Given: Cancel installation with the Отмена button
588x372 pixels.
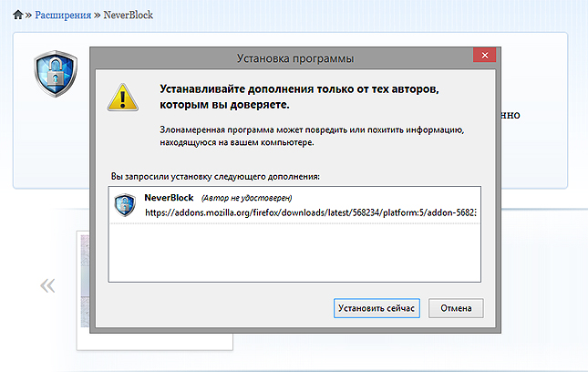Looking at the screenshot, I should [455, 308].
